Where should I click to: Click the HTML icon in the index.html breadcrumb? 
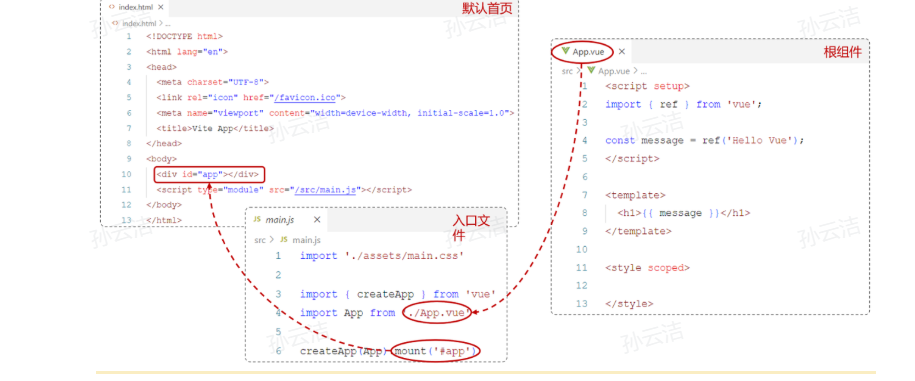tap(116, 23)
